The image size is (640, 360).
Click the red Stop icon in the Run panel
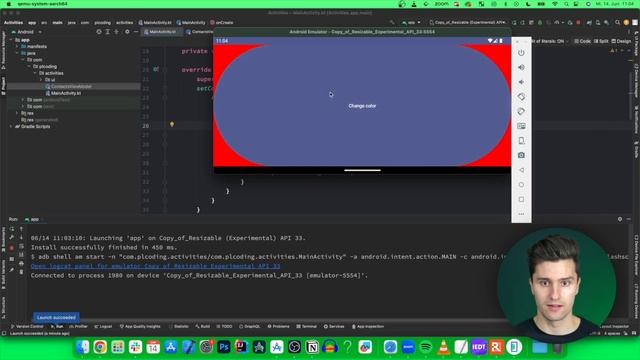coord(12,248)
